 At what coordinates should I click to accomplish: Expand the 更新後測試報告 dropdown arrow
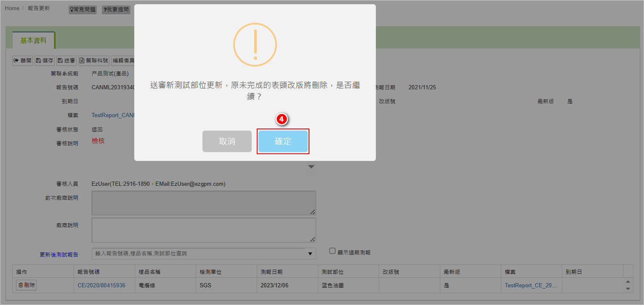tap(311, 254)
